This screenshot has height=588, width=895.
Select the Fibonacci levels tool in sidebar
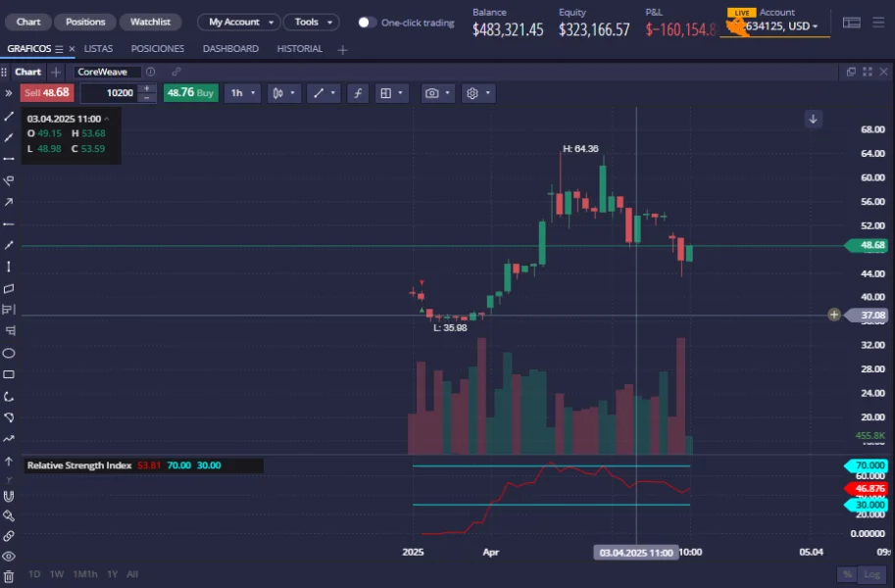(9, 310)
